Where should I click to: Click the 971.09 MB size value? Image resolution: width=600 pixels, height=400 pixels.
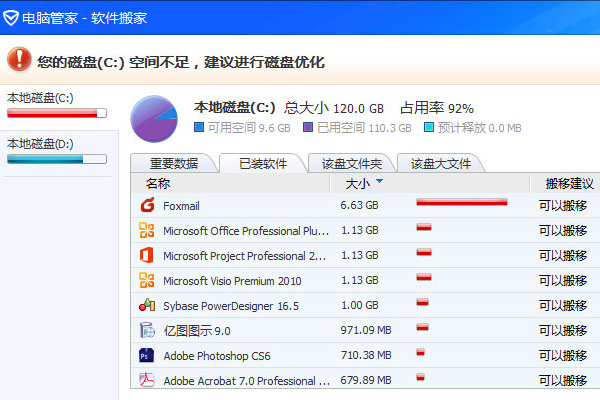click(x=366, y=330)
